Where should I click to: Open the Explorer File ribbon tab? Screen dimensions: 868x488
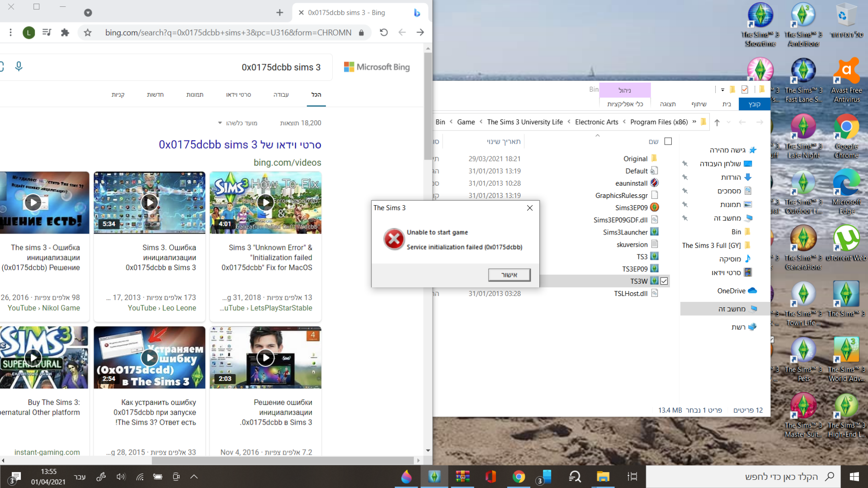point(754,104)
